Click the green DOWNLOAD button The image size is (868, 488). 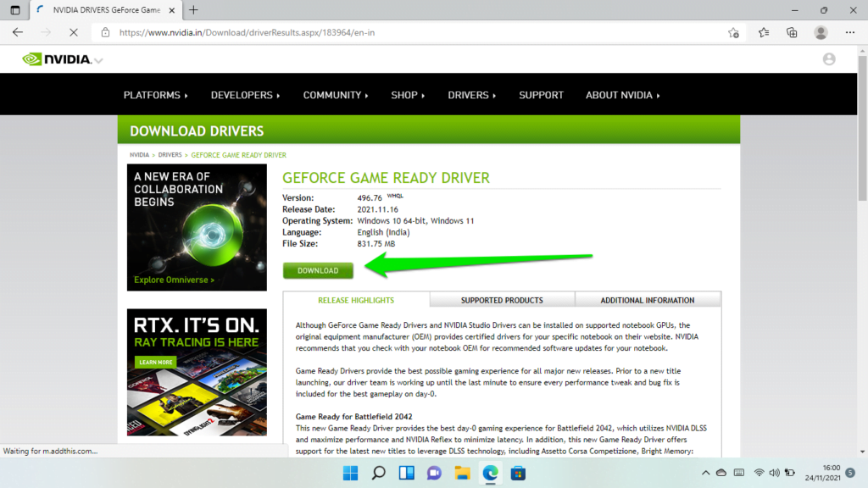318,270
